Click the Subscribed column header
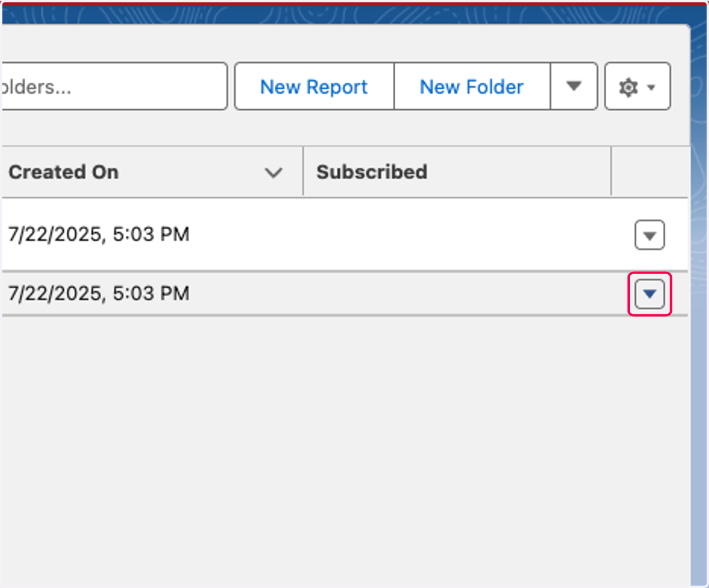The image size is (709, 588). point(372,172)
